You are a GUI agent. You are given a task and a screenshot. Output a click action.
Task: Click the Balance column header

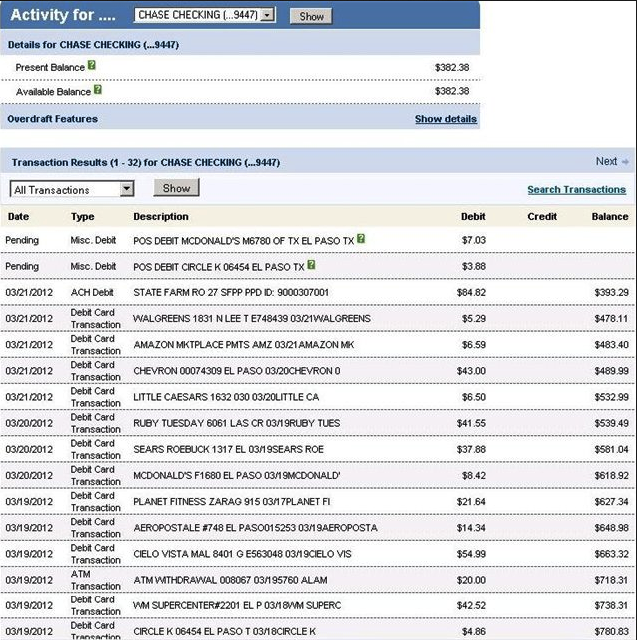point(609,216)
